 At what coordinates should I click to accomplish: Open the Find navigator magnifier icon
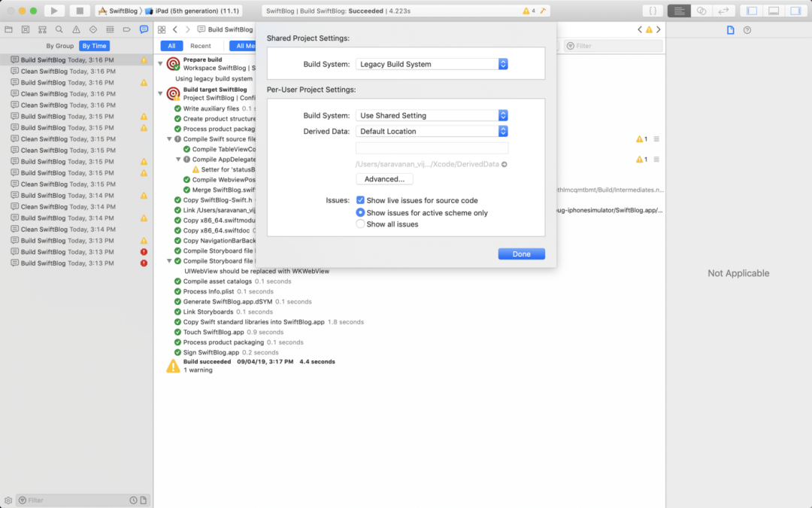click(59, 29)
